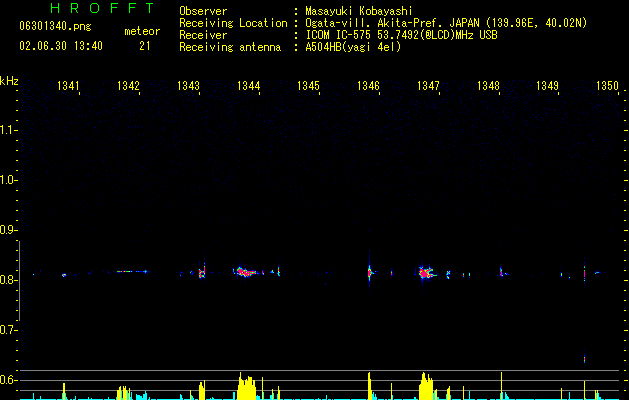This screenshot has width=629, height=400.
Task: Click the long thin echo near 1342
Action: [x=132, y=272]
